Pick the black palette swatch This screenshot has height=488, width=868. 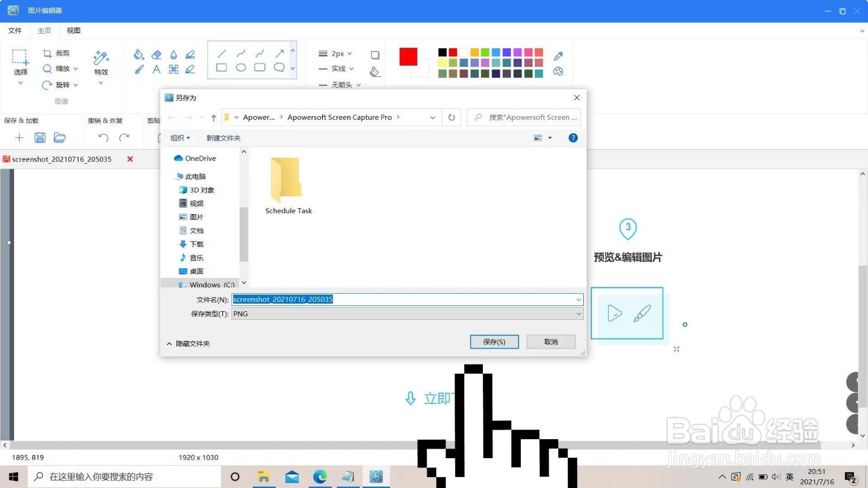(442, 52)
